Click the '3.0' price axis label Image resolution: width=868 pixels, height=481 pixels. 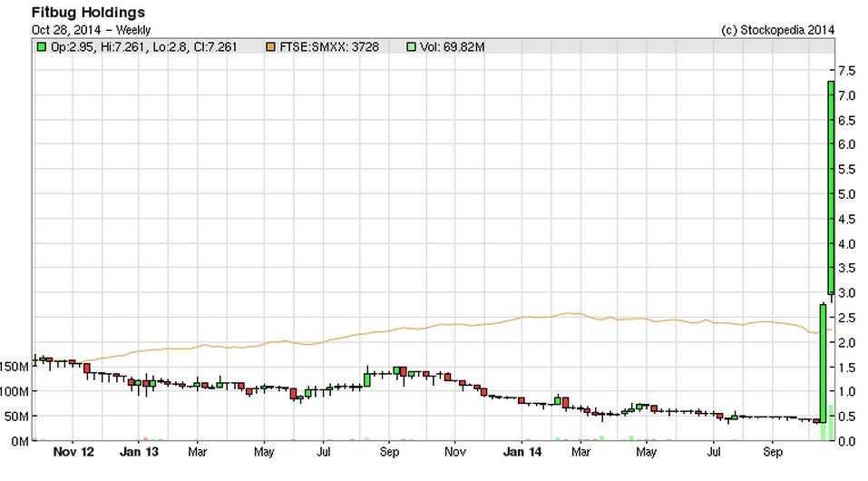(x=846, y=293)
